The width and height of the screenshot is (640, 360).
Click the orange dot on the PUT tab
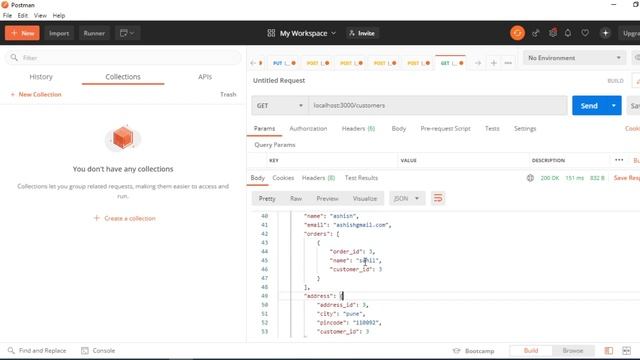pyautogui.click(x=293, y=63)
